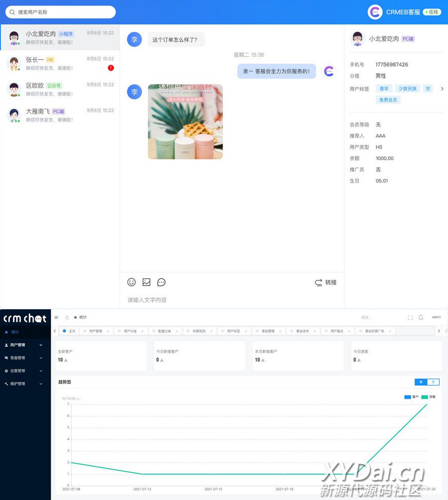Click the 转接 transfer button
Image resolution: width=448 pixels, height=500 pixels.
pos(326,282)
